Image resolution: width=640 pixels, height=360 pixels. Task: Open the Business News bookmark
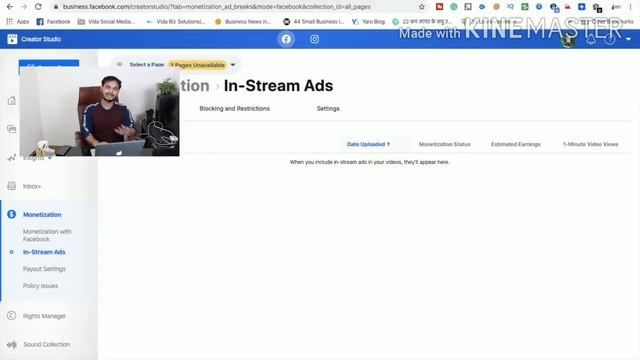click(243, 22)
